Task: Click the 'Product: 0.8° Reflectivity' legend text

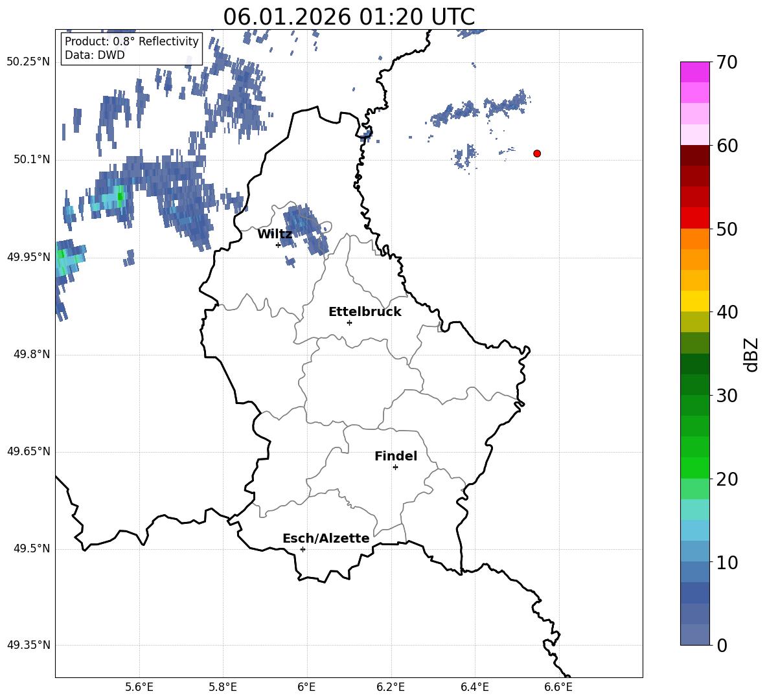Action: coord(132,41)
